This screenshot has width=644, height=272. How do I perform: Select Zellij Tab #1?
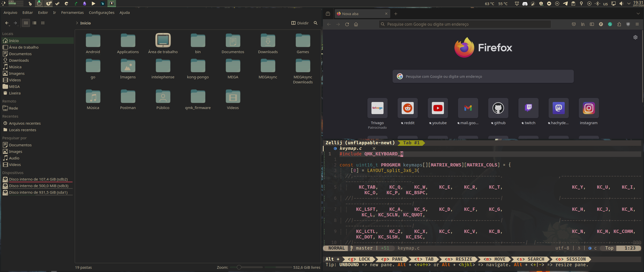(x=411, y=143)
